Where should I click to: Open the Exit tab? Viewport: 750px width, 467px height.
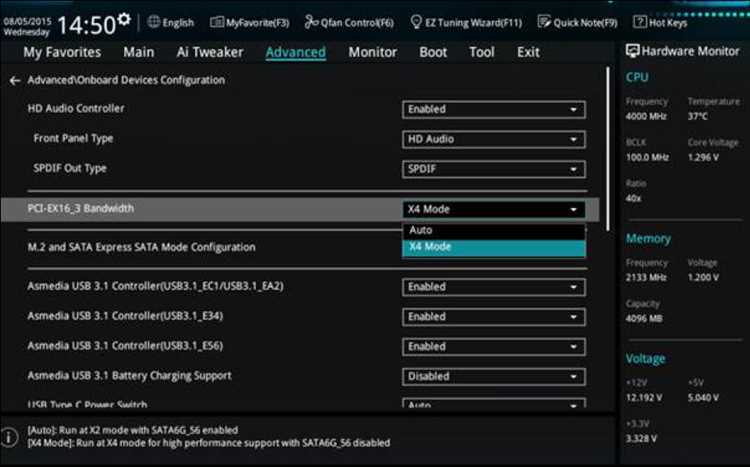coord(528,52)
